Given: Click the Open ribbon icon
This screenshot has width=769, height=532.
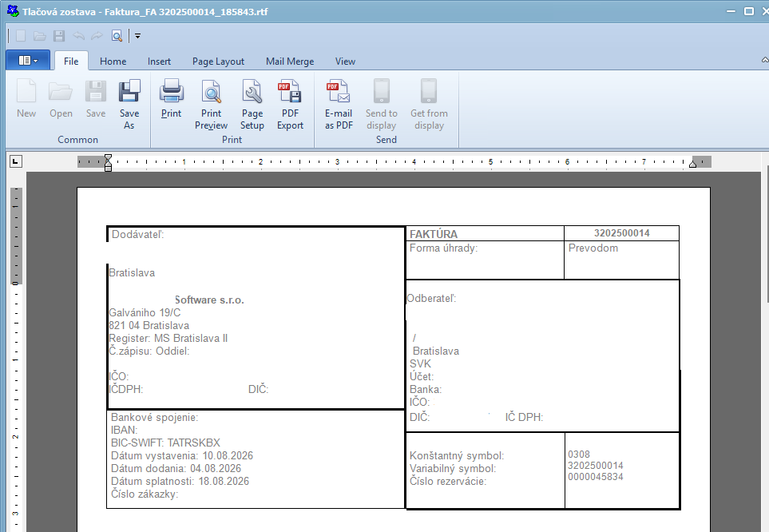Looking at the screenshot, I should pyautogui.click(x=61, y=99).
